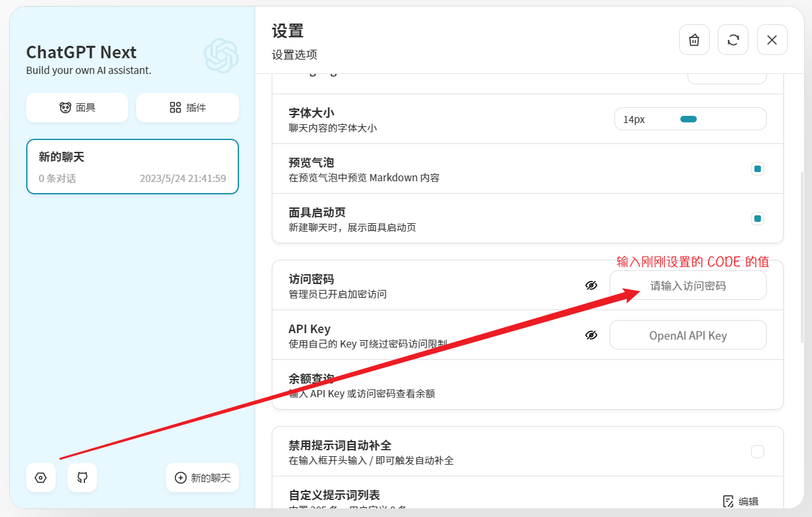Click the trash icon in settings header
The width and height of the screenshot is (812, 517).
(x=694, y=40)
